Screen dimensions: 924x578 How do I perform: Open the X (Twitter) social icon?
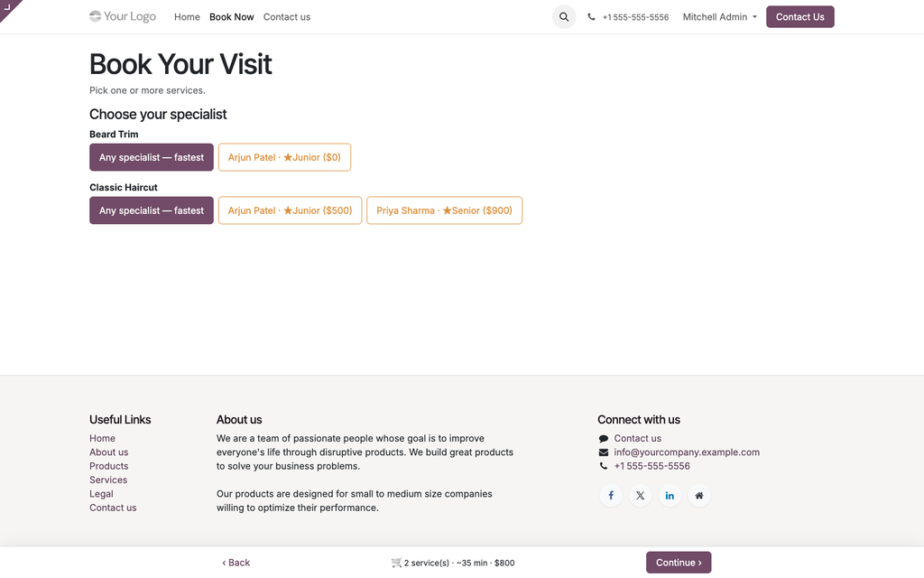point(640,496)
